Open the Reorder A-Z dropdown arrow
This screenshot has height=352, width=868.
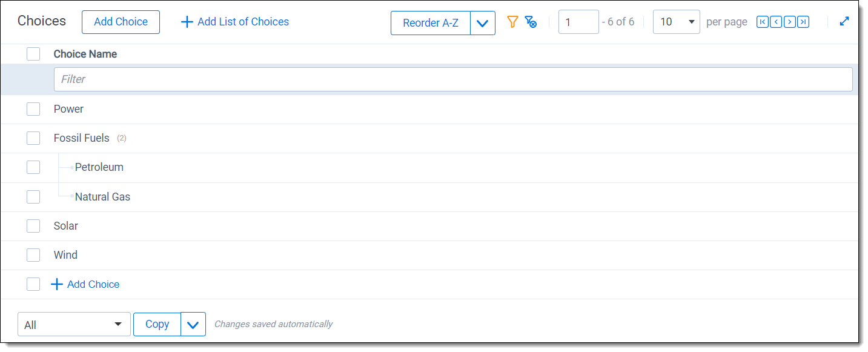[483, 23]
